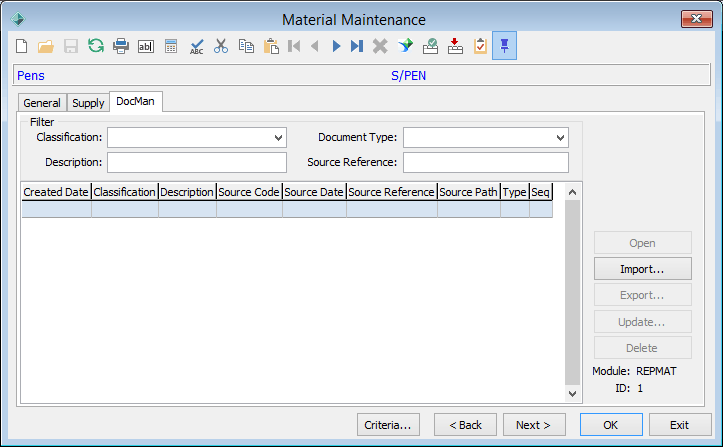Open the Criteria... dialog button

(x=388, y=425)
